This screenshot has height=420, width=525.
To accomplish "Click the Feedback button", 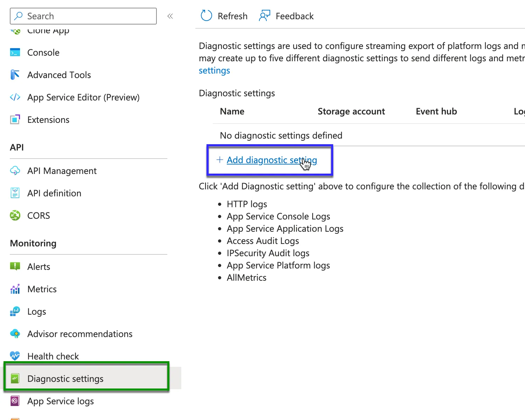I will [x=287, y=16].
